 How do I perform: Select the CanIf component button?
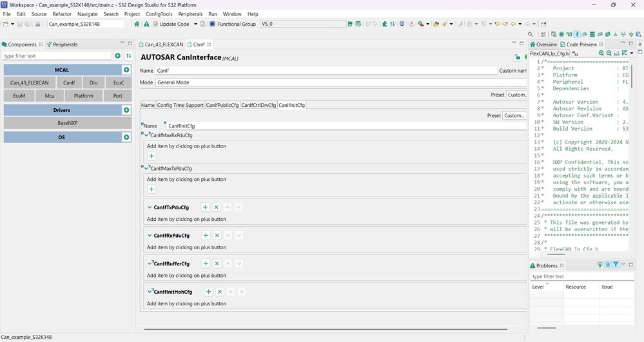[69, 82]
